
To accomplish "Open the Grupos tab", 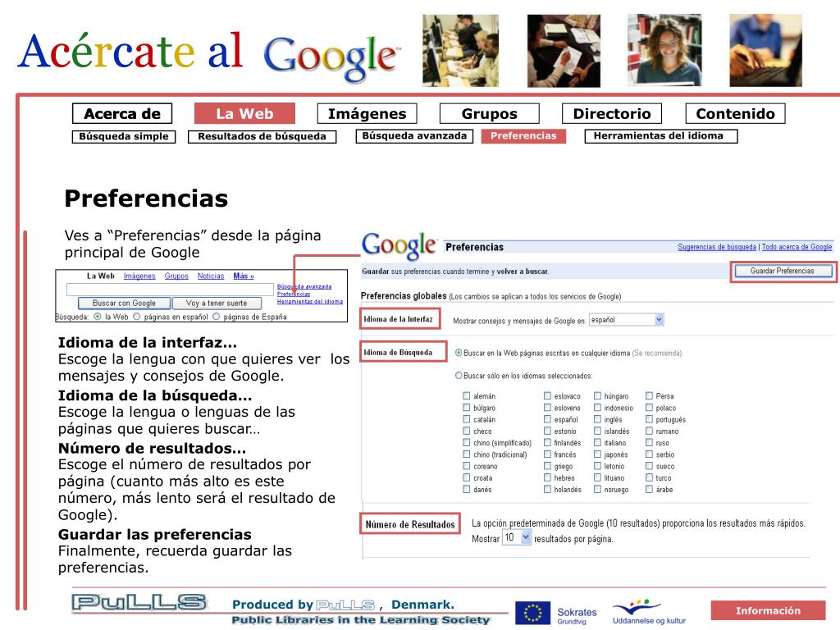I will click(489, 113).
